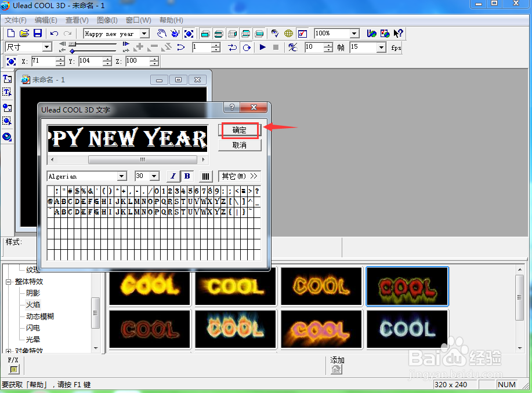Click the Remove keyframe minus icon
The height and width of the screenshot is (393, 532).
coord(153,47)
